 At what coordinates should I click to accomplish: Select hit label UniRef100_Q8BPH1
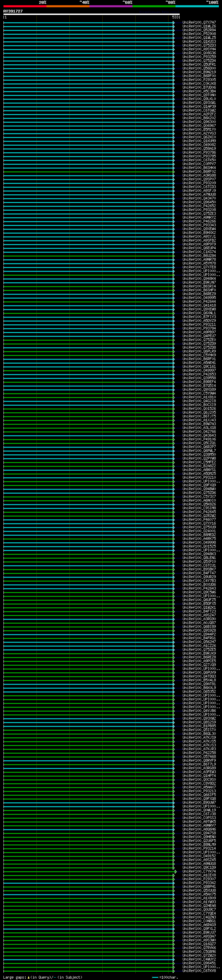coord(199,886)
